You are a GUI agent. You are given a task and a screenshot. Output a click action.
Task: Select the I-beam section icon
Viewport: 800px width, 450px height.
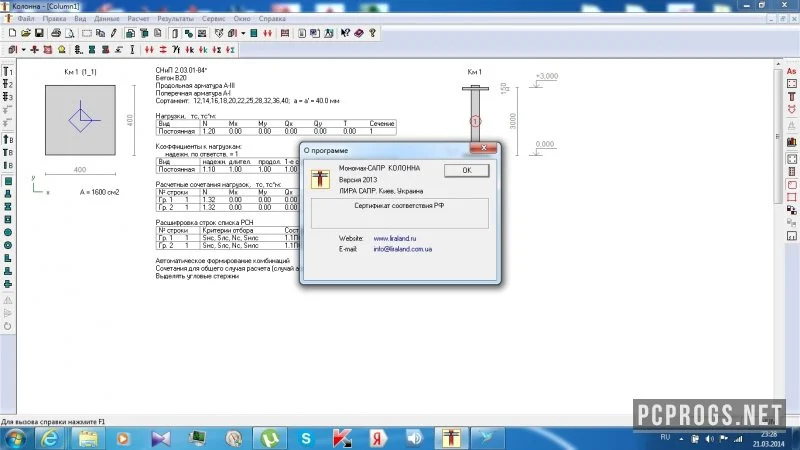8,207
